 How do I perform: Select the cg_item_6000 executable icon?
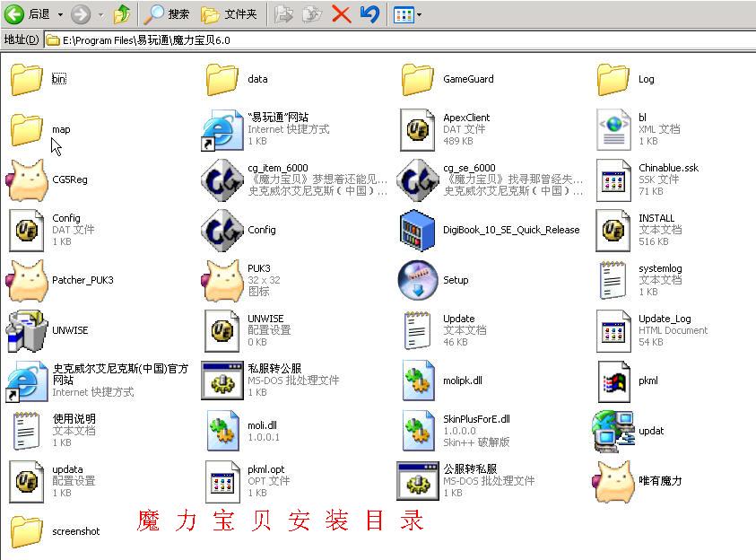[x=294, y=179]
